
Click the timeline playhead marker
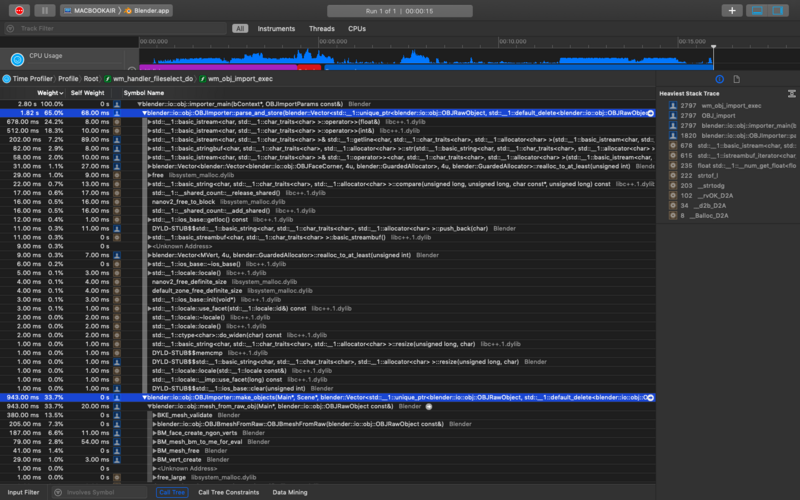click(713, 47)
